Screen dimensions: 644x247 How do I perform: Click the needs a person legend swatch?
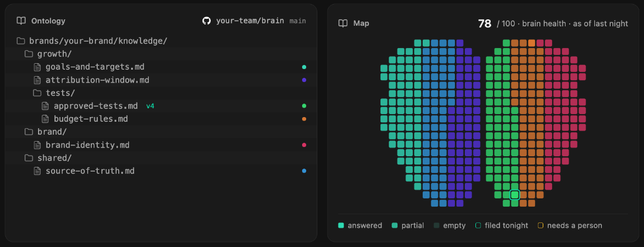(540, 225)
